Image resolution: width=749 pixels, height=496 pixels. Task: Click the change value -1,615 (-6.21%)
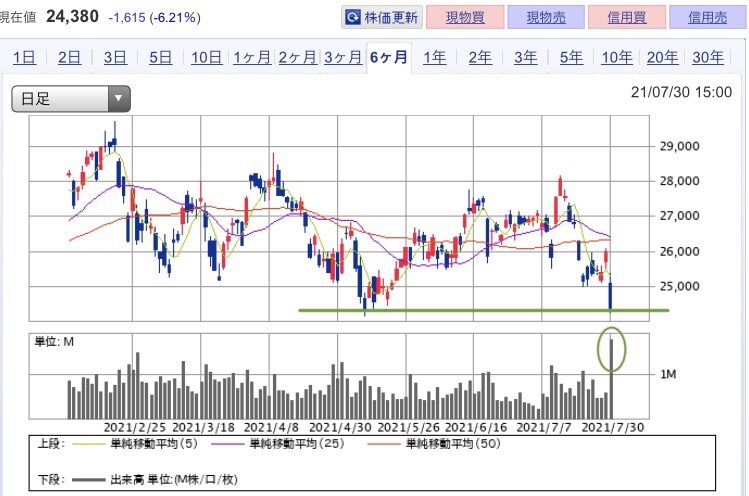(155, 18)
